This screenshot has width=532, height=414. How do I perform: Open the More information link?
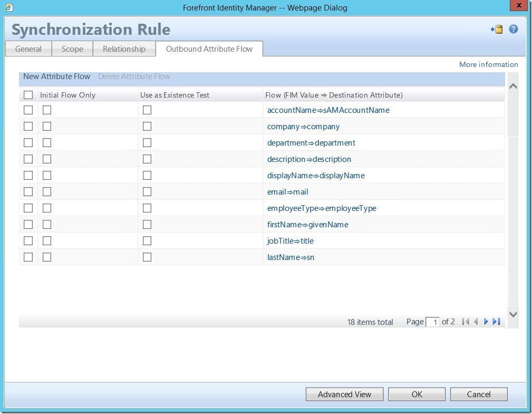(x=489, y=64)
